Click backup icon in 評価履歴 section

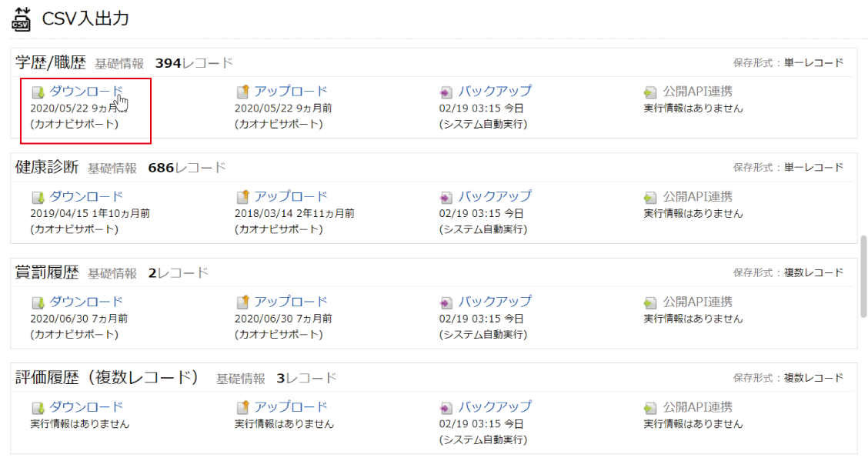coord(446,408)
